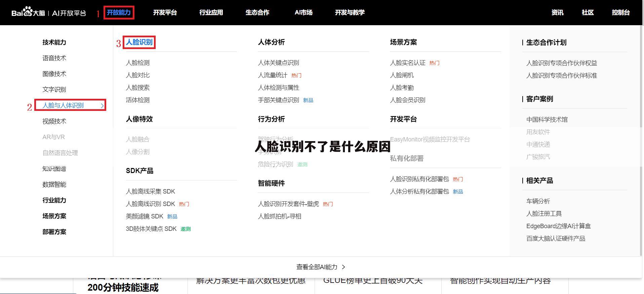Screen dimensions: 644x294
Task: Open the 生态合作 menu
Action: click(x=257, y=12)
